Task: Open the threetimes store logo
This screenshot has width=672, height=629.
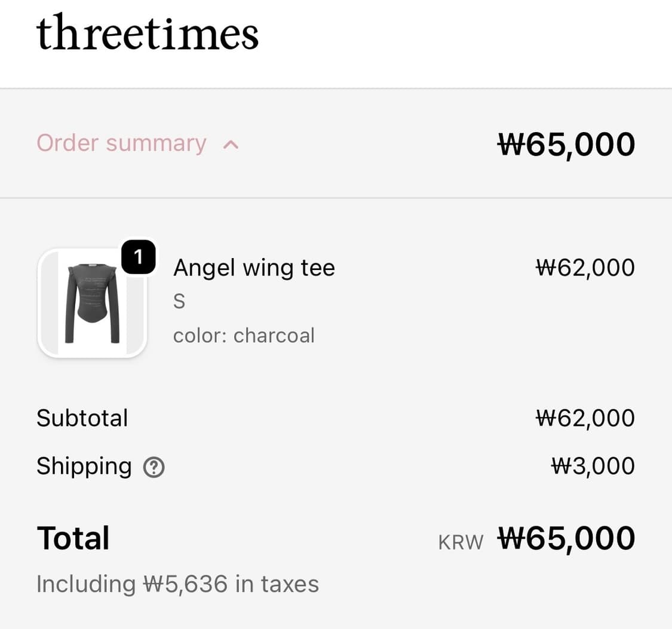Action: (x=147, y=33)
